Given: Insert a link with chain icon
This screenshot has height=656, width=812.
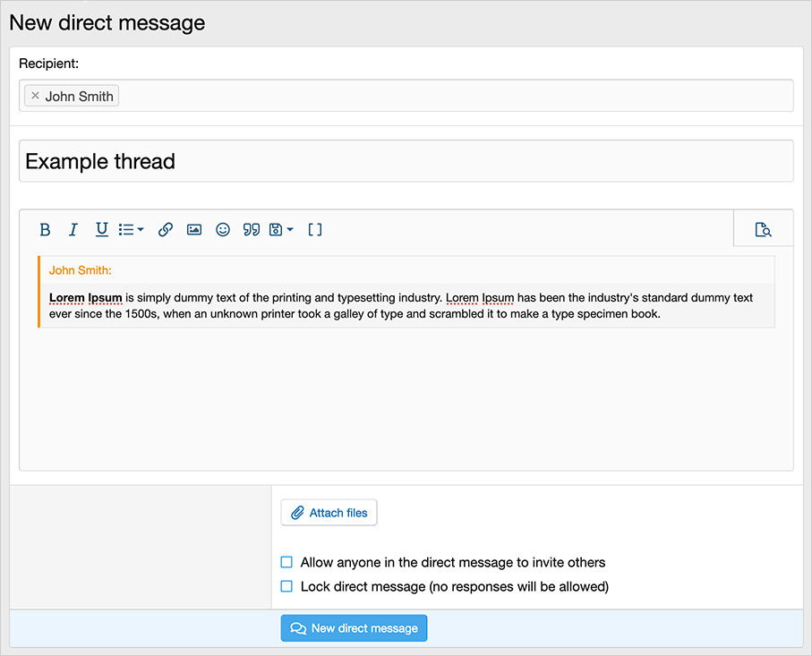Looking at the screenshot, I should (x=166, y=230).
